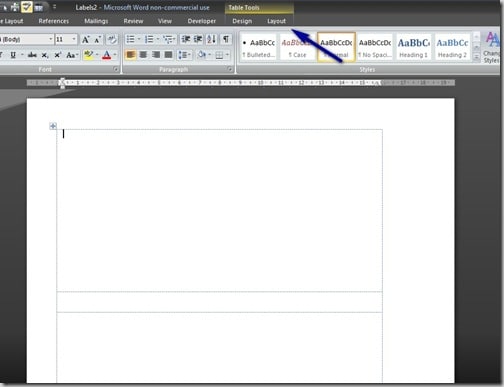This screenshot has width=504, height=387.
Task: Open the Table Tools Design tab
Action: click(x=242, y=21)
